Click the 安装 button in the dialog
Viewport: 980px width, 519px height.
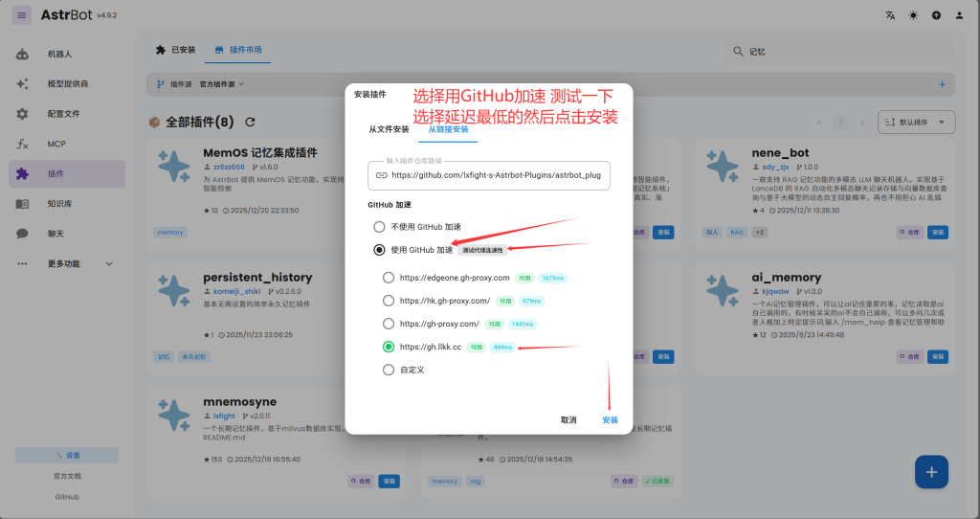[610, 420]
